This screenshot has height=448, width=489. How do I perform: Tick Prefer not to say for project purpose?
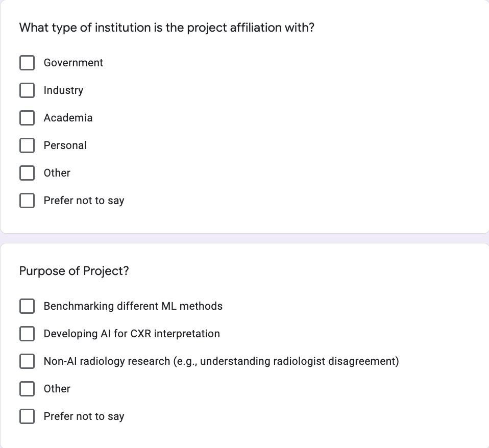coord(27,416)
